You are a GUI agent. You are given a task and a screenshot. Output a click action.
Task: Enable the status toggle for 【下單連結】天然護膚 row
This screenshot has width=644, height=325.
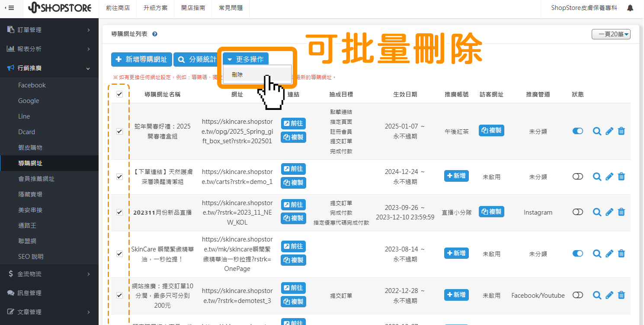578,176
